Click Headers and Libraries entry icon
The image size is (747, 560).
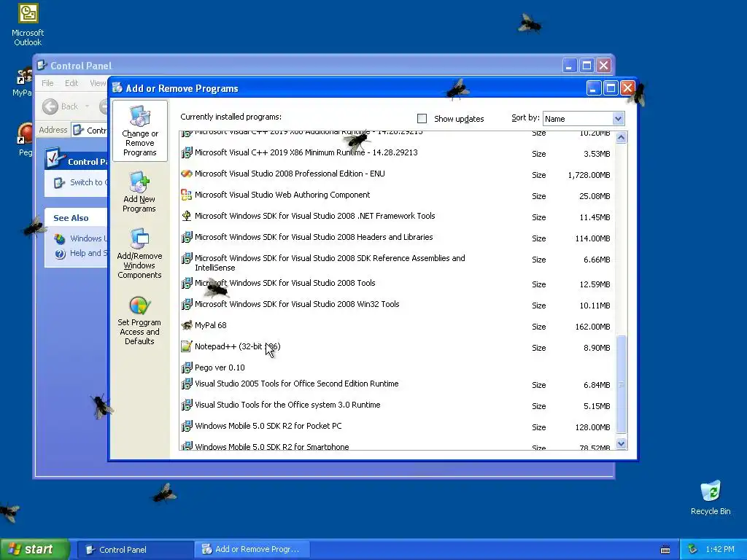click(187, 237)
